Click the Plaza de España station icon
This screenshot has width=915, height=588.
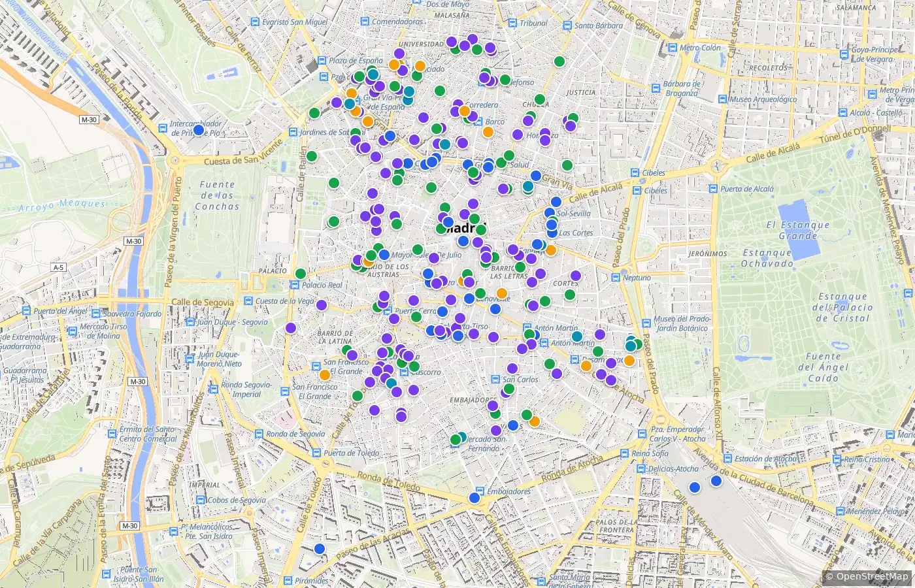322,61
